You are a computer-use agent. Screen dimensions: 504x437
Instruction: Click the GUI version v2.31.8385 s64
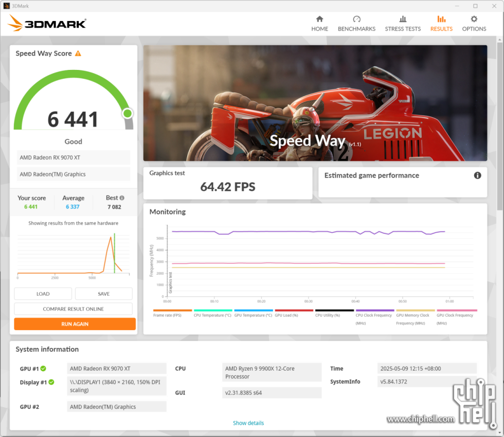(272, 393)
